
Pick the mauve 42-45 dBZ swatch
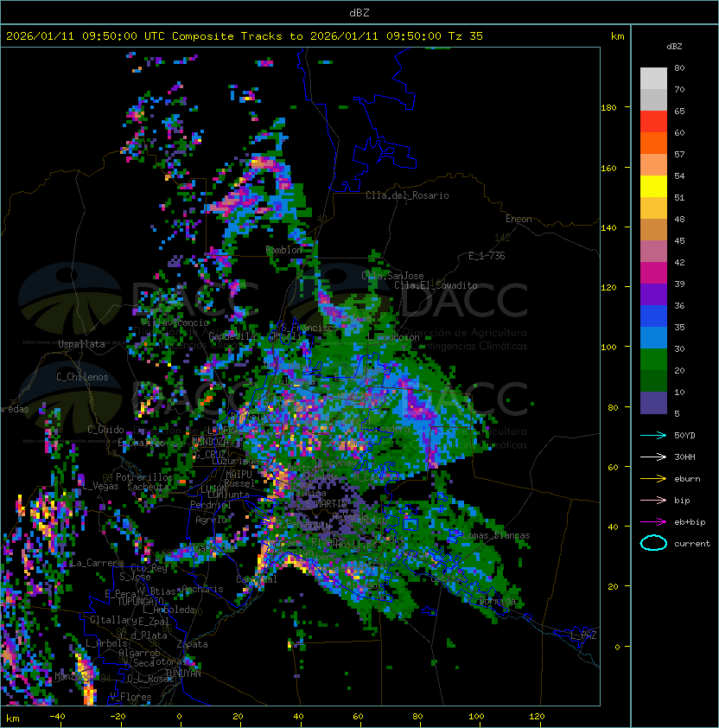point(653,252)
